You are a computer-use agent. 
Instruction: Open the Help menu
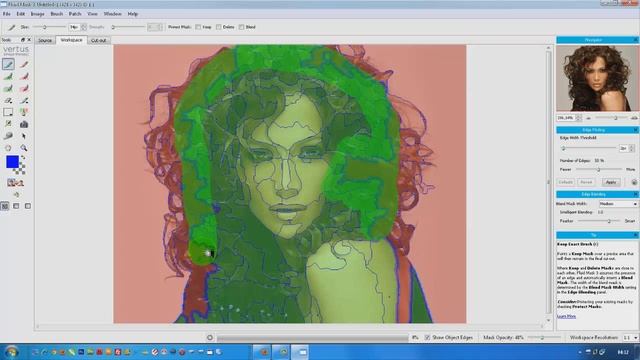click(x=133, y=14)
